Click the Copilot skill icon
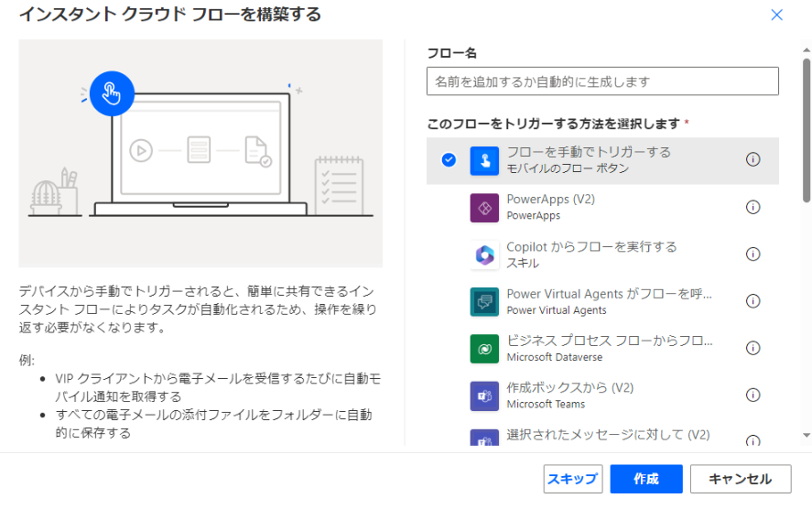The image size is (812, 509). click(x=484, y=254)
